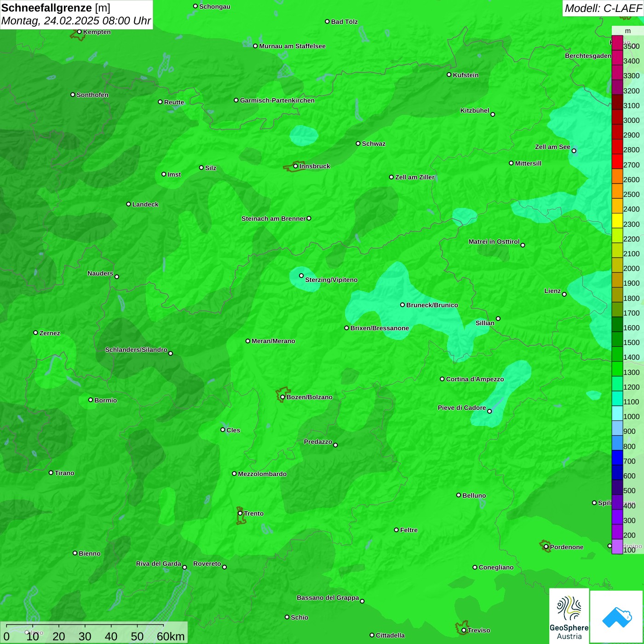The image size is (644, 644).
Task: Click the Bassano del Grappa label
Action: (x=328, y=598)
